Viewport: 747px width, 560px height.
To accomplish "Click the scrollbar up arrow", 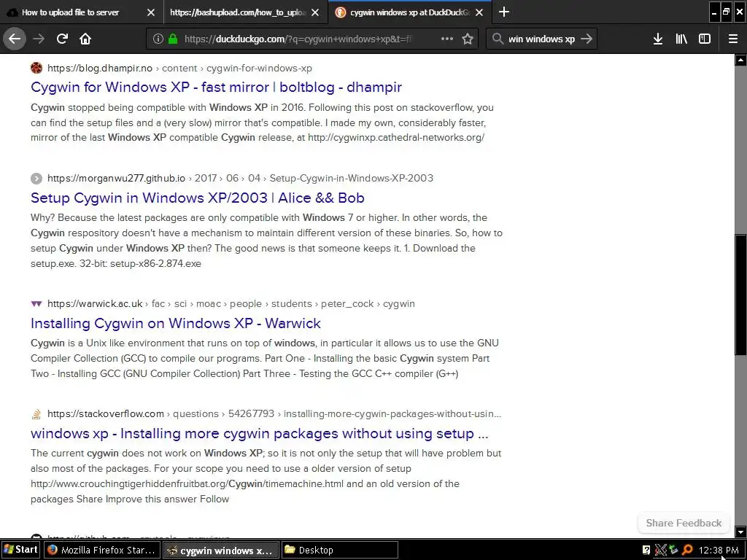I will pos(740,60).
